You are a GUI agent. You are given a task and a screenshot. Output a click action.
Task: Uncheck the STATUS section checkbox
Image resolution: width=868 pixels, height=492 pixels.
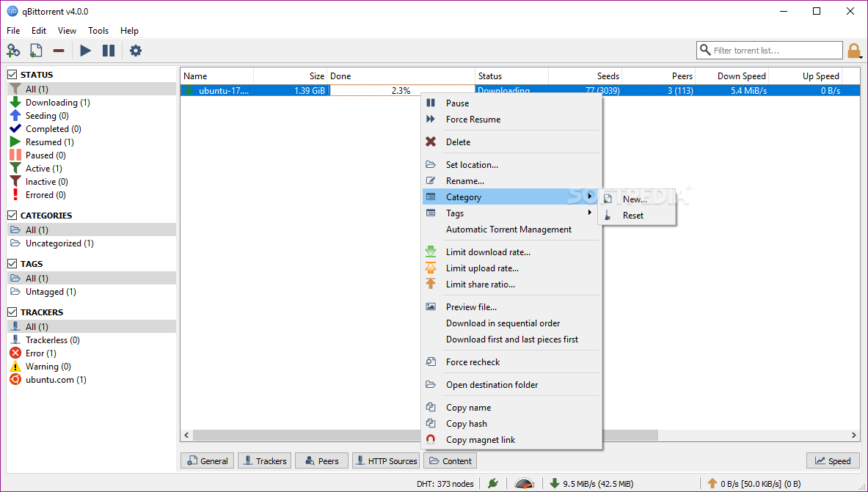(x=12, y=74)
